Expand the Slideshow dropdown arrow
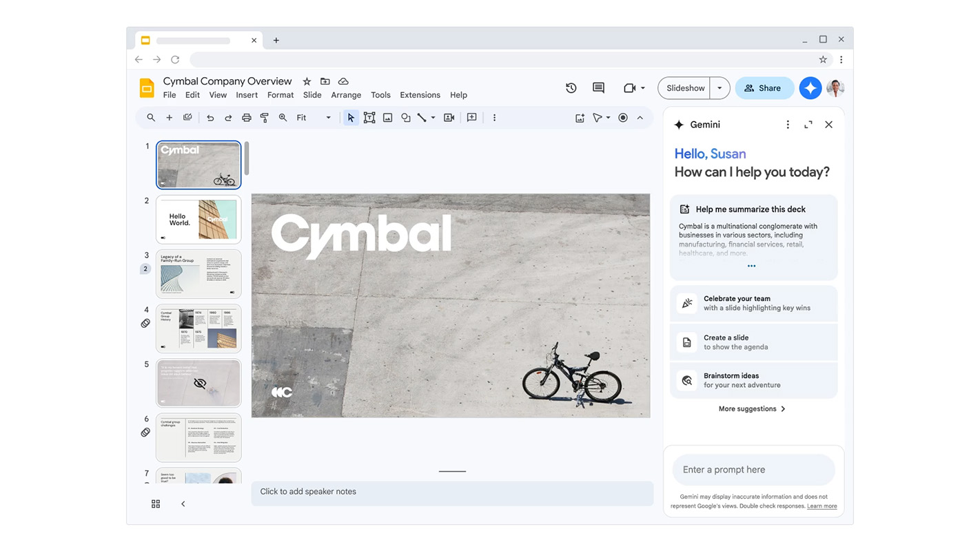This screenshot has height=551, width=980. point(719,88)
